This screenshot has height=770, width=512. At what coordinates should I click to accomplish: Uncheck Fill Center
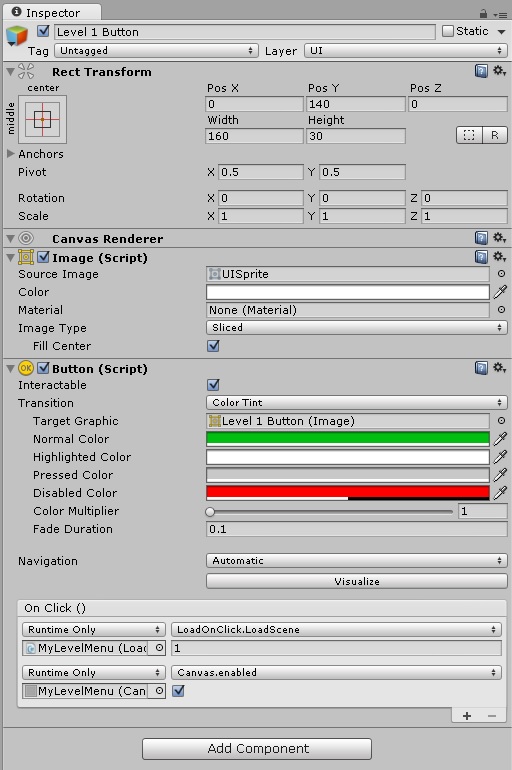click(213, 346)
